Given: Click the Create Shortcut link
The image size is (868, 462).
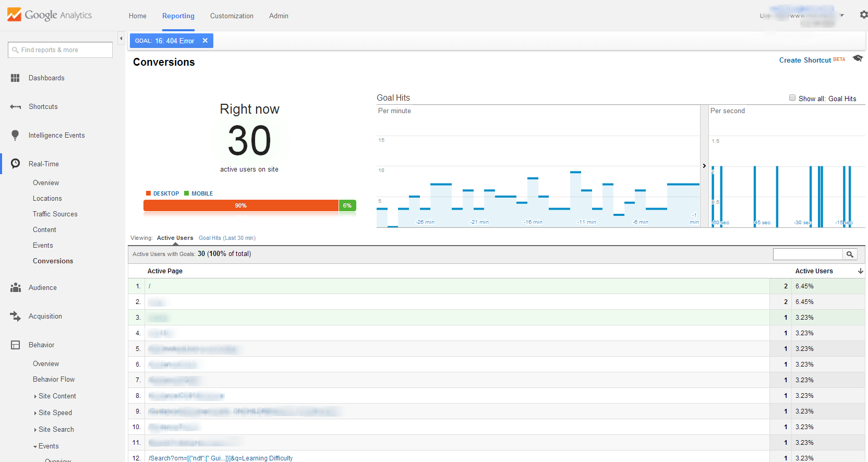Looking at the screenshot, I should tap(805, 60).
